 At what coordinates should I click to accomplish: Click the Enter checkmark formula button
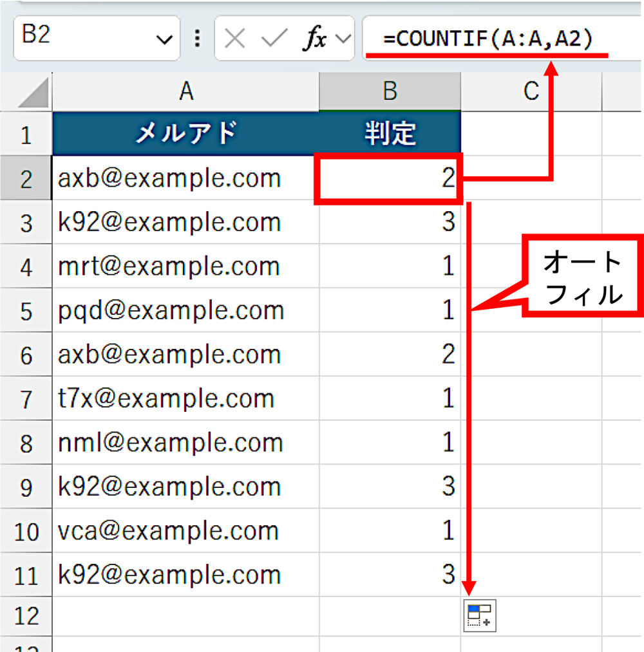[x=274, y=39]
